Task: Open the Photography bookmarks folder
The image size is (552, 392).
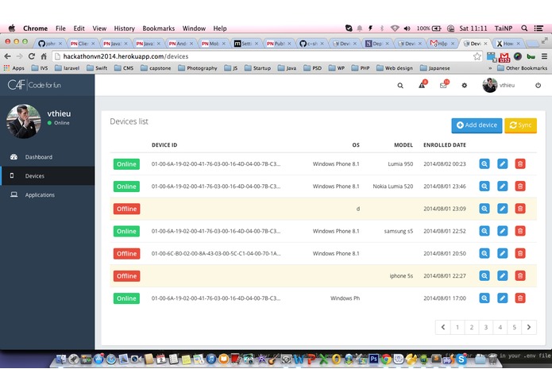Action: tap(198, 68)
